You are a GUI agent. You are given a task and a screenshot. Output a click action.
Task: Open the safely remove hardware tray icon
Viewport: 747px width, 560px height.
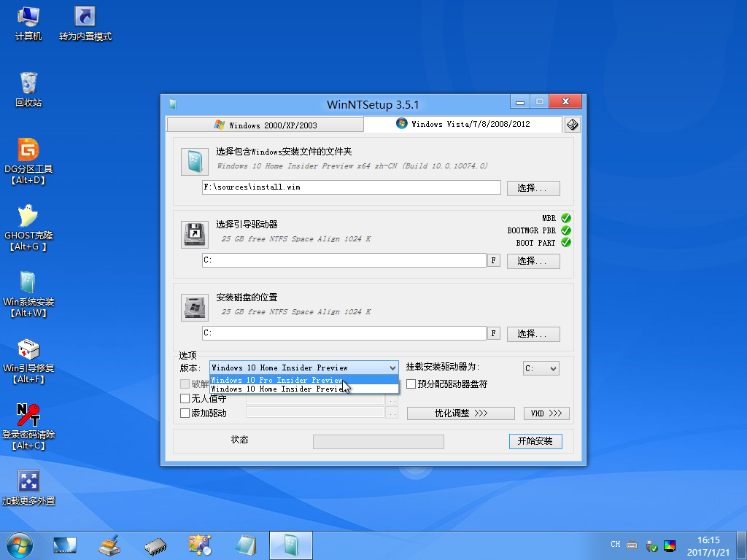tap(651, 545)
